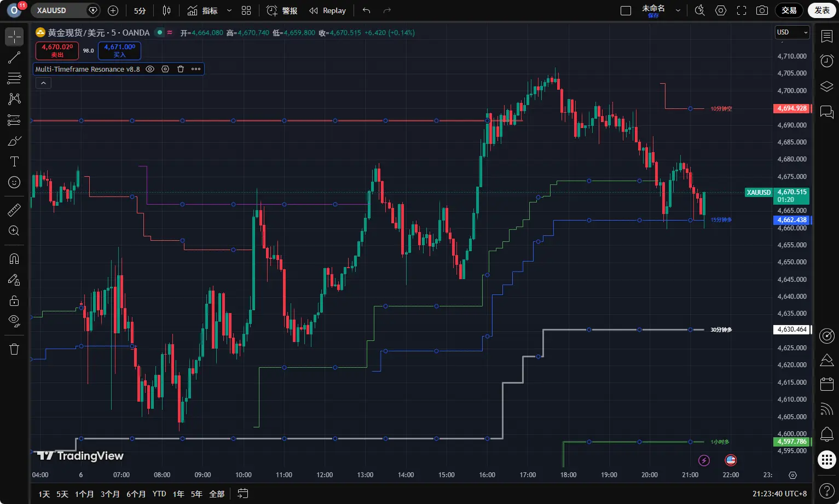
Task: Open the help center question icon
Action: click(x=827, y=490)
